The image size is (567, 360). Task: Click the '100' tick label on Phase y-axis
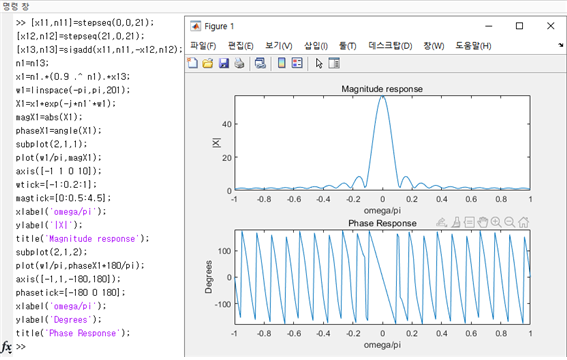tap(224, 250)
